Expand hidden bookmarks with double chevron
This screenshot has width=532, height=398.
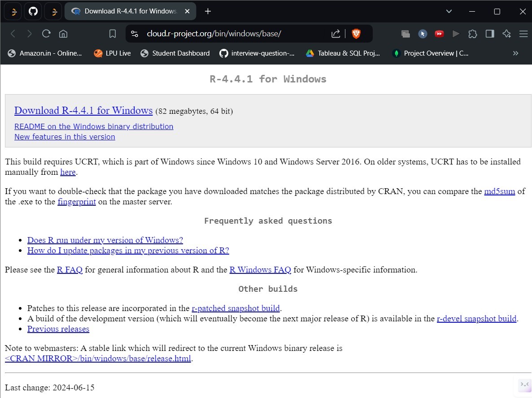point(515,53)
